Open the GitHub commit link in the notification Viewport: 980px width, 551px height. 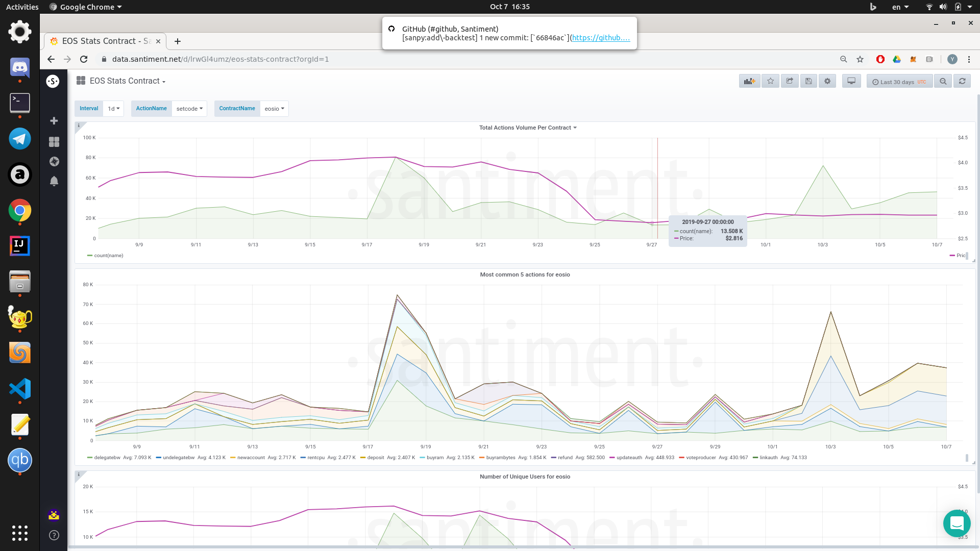(x=601, y=38)
